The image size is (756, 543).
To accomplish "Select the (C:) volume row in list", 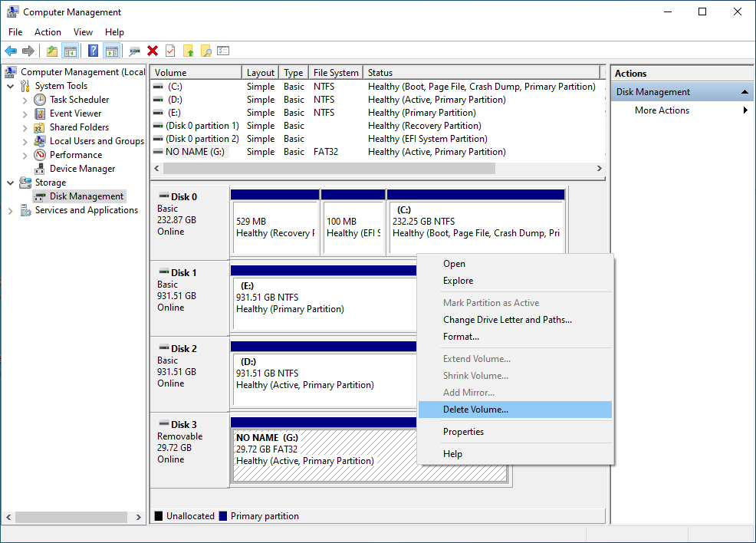I will (x=377, y=87).
